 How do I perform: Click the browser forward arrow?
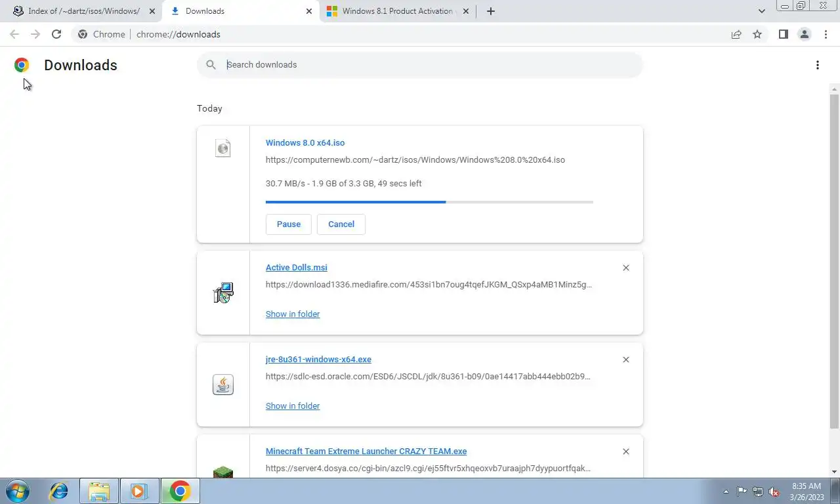[35, 34]
